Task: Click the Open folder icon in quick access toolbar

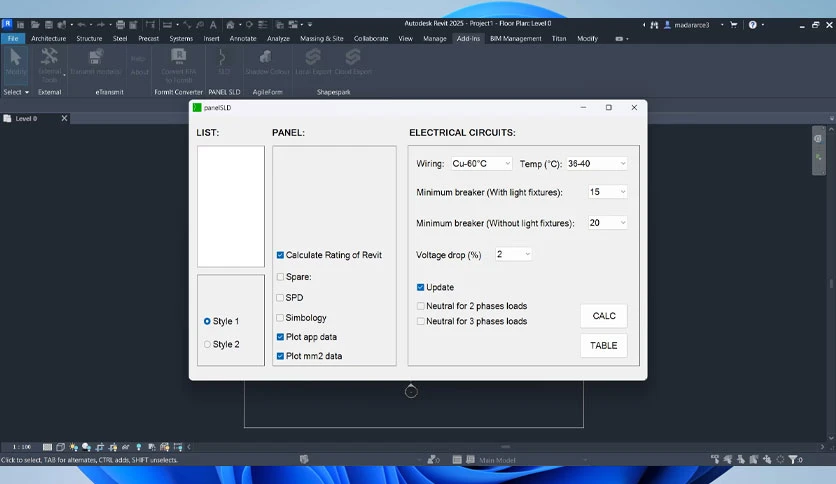Action: [x=35, y=25]
